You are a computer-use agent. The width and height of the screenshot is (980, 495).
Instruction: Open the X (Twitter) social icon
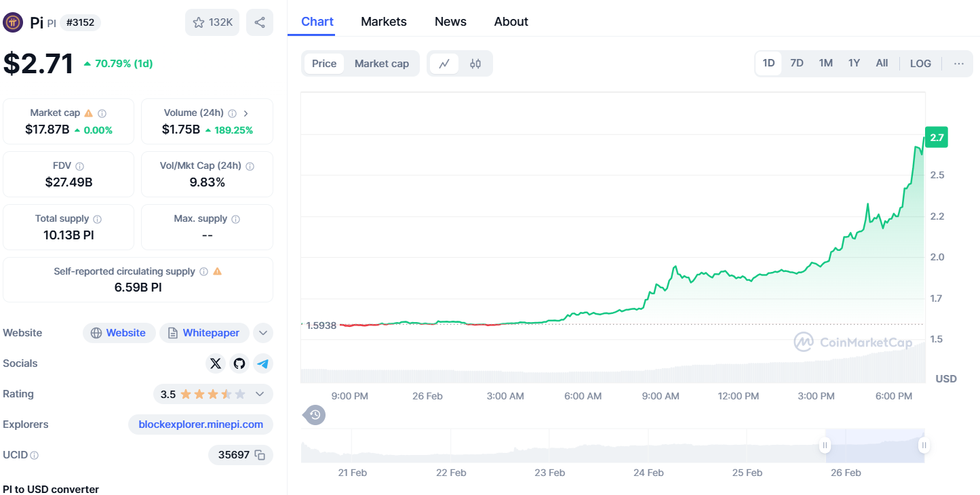pyautogui.click(x=216, y=363)
